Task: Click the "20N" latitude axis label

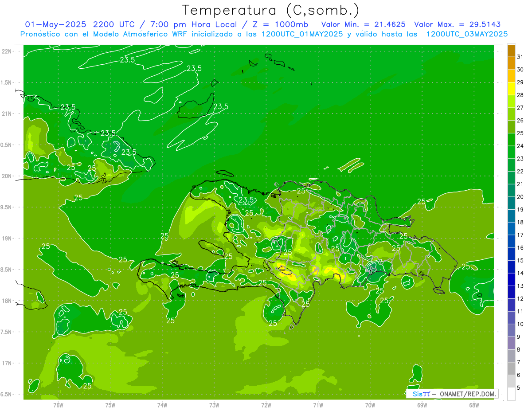Action: click(7, 176)
